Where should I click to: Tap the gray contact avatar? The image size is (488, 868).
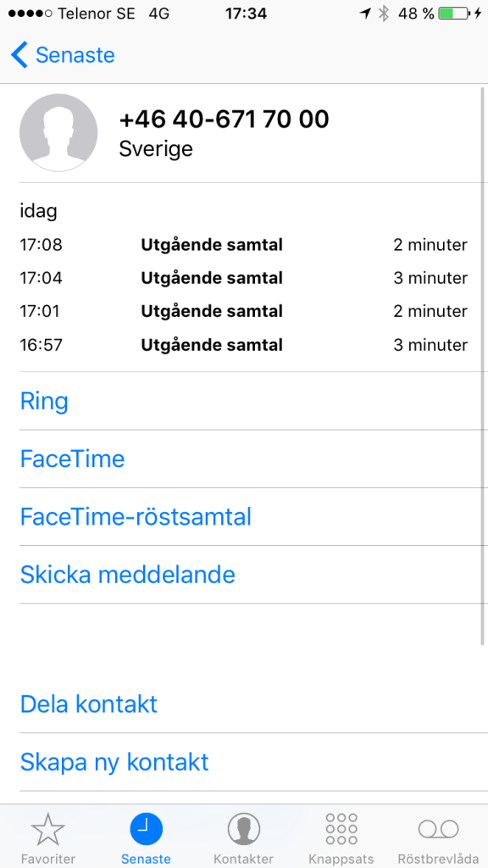pos(58,133)
